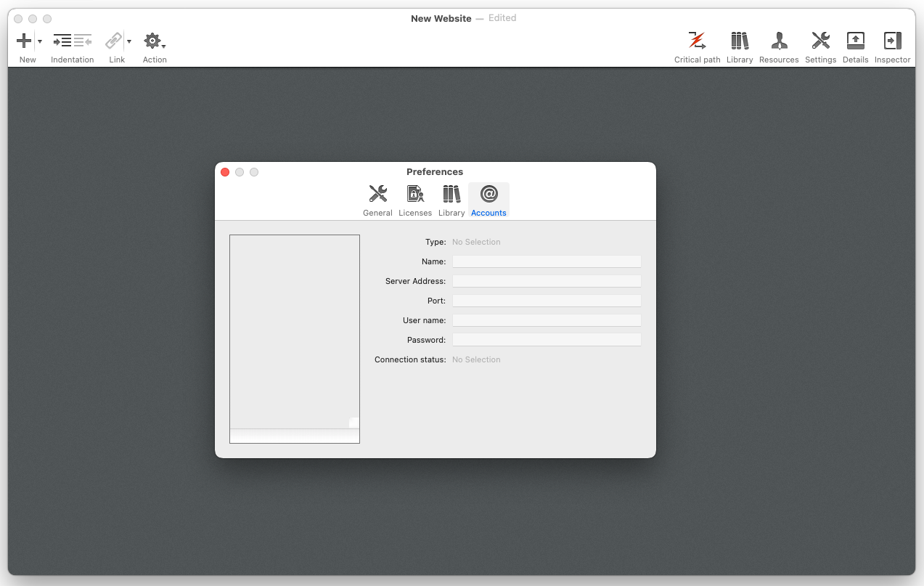Image resolution: width=924 pixels, height=586 pixels.
Task: Open the dropdown arrow beside New
Action: (x=40, y=42)
